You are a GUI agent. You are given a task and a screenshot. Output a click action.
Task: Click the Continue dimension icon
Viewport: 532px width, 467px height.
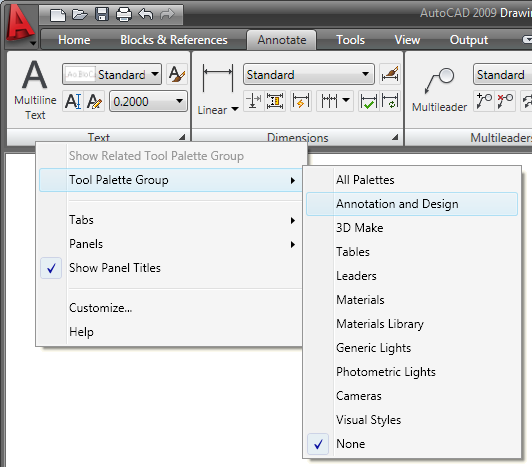tap(329, 101)
